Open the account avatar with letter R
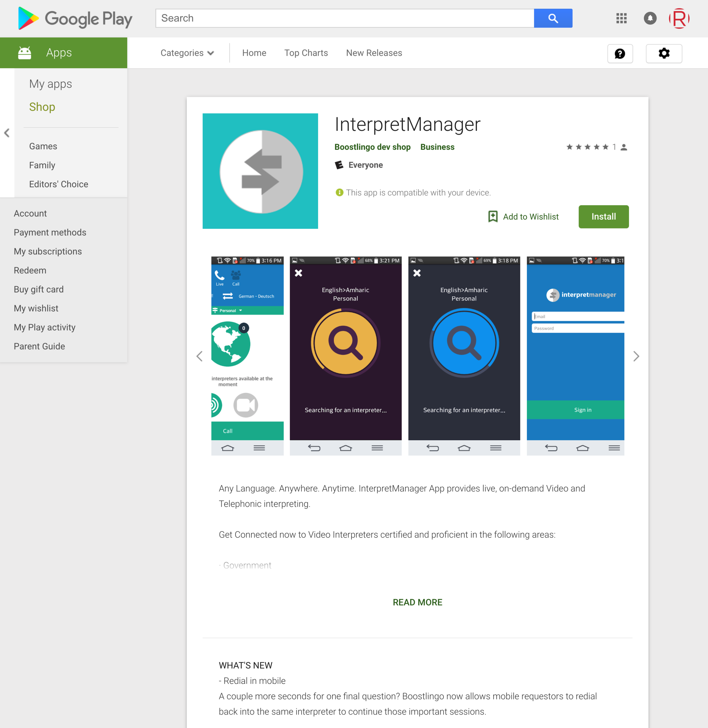The height and width of the screenshot is (728, 708). coord(679,18)
